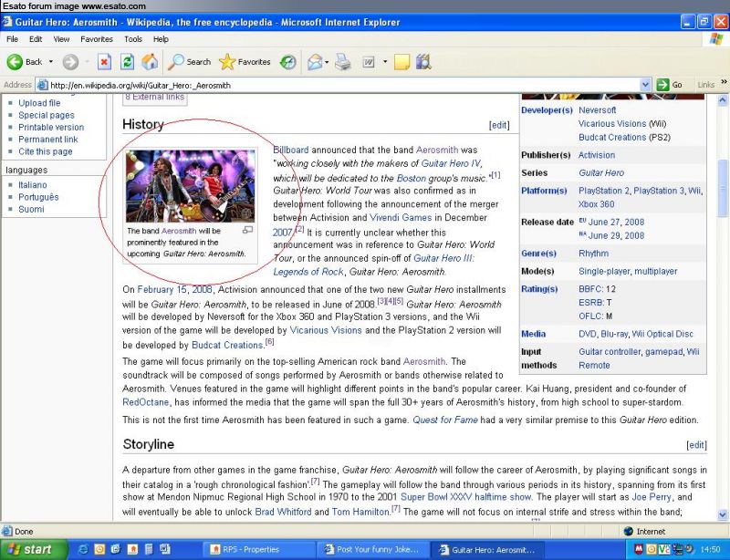Open the Billboard article link

click(x=290, y=150)
